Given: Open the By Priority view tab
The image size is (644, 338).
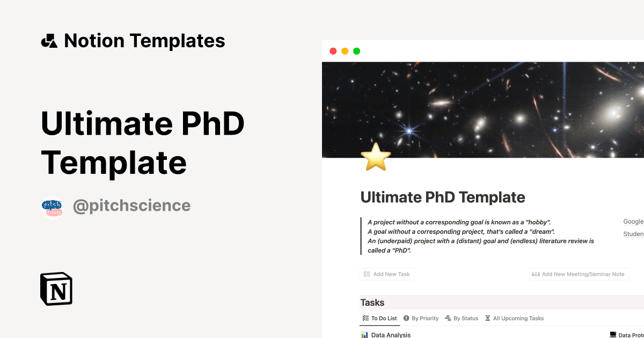Looking at the screenshot, I should (421, 318).
